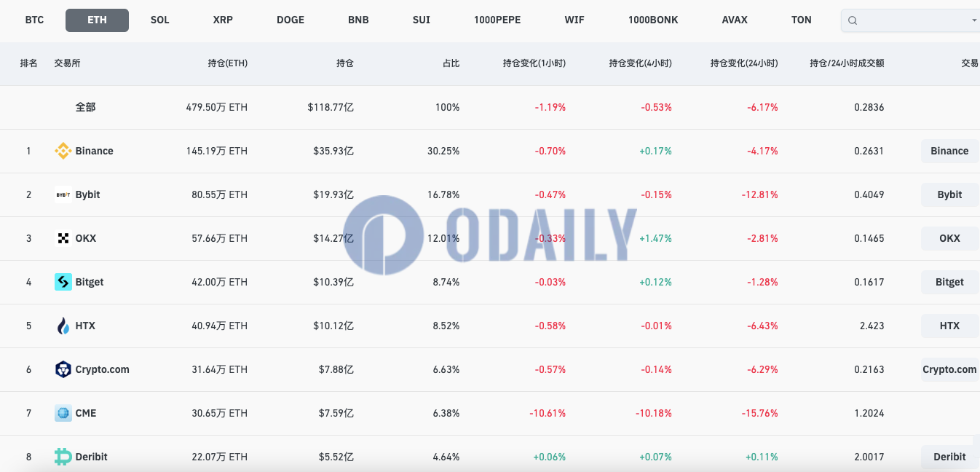Click the Deribit logo icon
Image resolution: width=980 pixels, height=472 pixels.
coord(63,457)
